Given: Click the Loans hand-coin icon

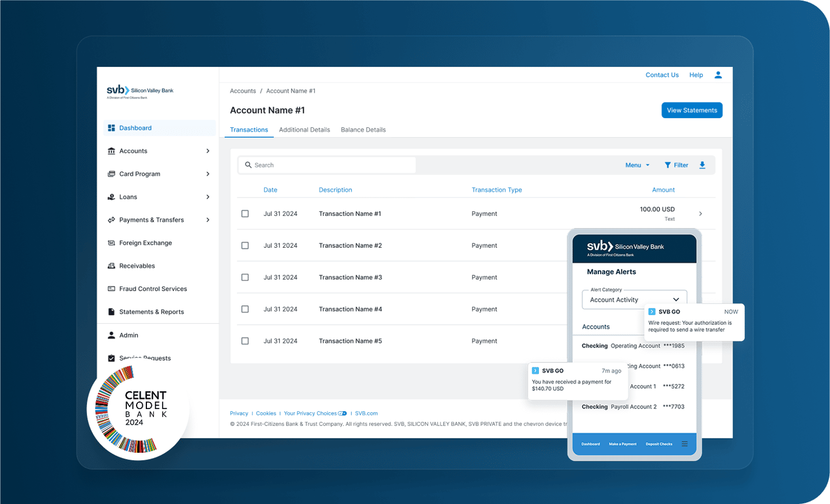Looking at the screenshot, I should tap(111, 197).
